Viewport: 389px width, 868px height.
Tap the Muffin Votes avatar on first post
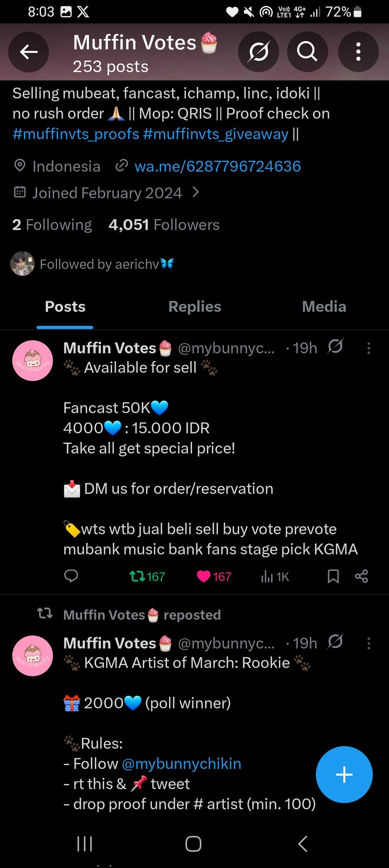pos(33,361)
